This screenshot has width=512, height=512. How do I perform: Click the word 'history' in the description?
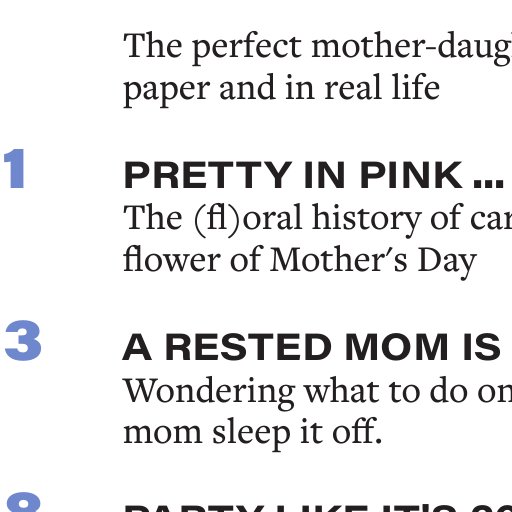click(x=366, y=220)
